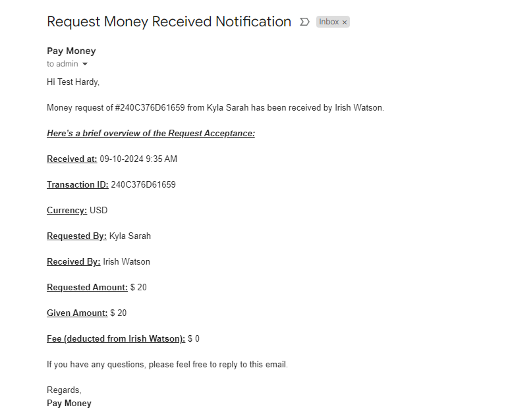The height and width of the screenshot is (420, 506).
Task: Click the Requested Amount $ 20 value
Action: tap(138, 287)
